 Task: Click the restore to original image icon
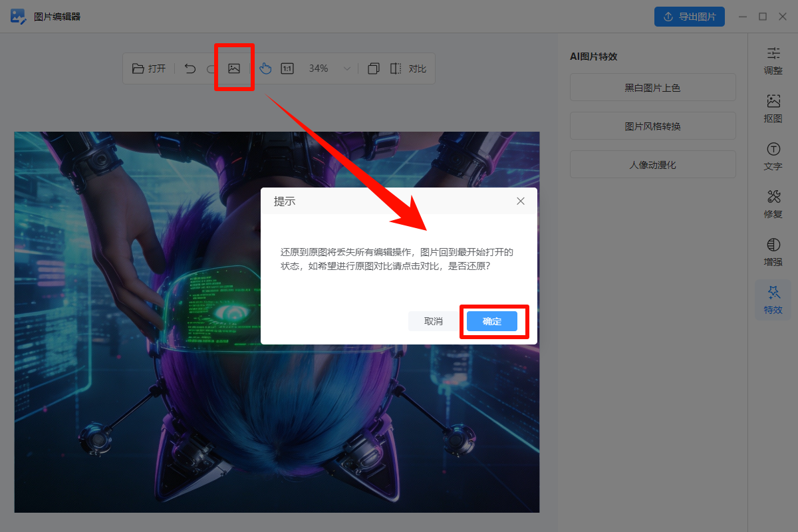pyautogui.click(x=234, y=68)
